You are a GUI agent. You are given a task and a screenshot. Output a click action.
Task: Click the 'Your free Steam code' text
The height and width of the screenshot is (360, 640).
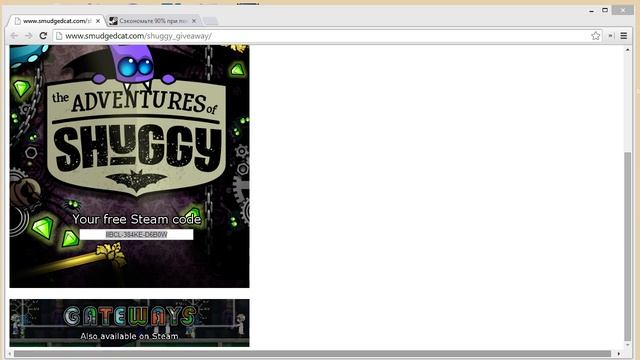click(x=136, y=219)
